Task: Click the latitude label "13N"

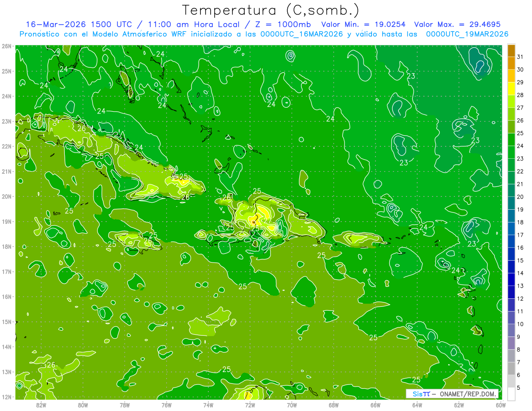Action: click(7, 372)
